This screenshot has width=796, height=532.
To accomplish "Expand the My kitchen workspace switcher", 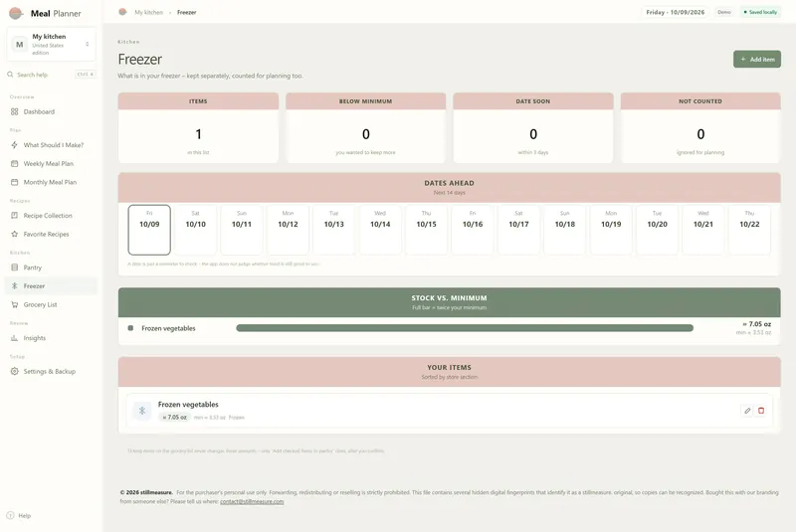I will click(52, 44).
